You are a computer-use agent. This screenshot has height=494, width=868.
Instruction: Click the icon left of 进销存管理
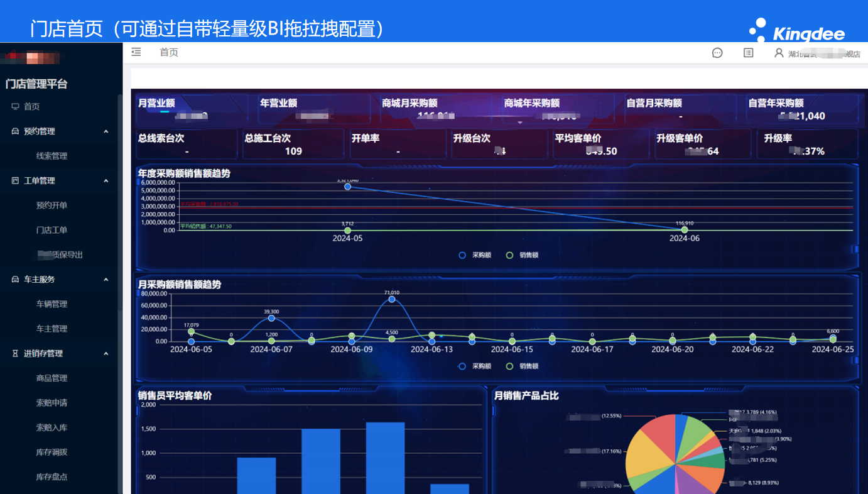[x=15, y=354]
